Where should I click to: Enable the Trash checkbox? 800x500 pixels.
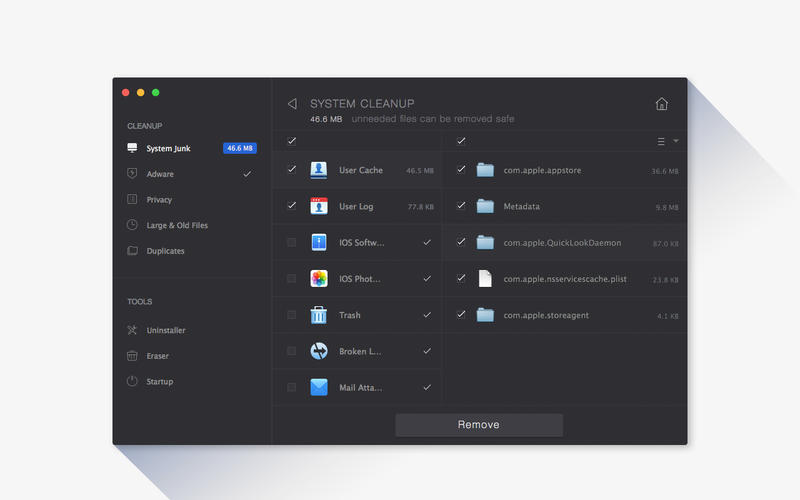[291, 315]
